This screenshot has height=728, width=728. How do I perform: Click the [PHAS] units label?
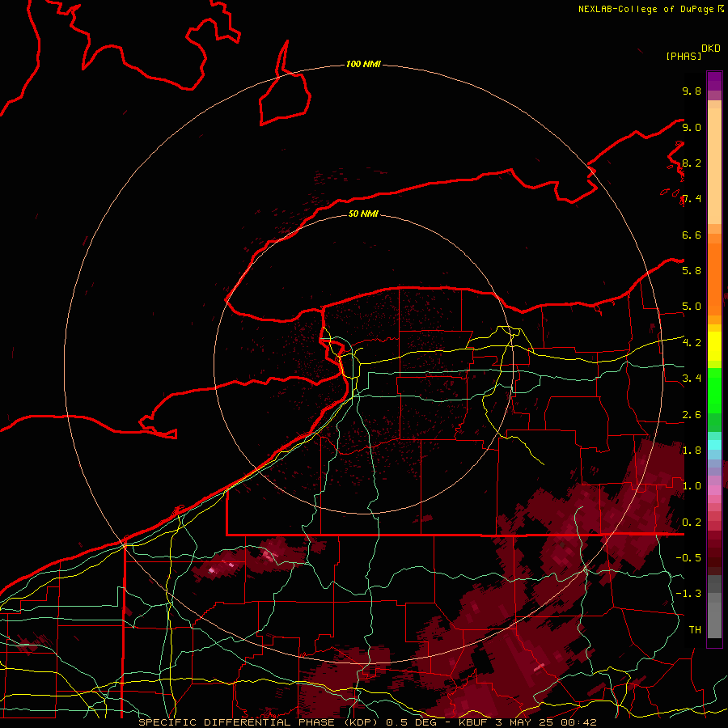coord(684,56)
